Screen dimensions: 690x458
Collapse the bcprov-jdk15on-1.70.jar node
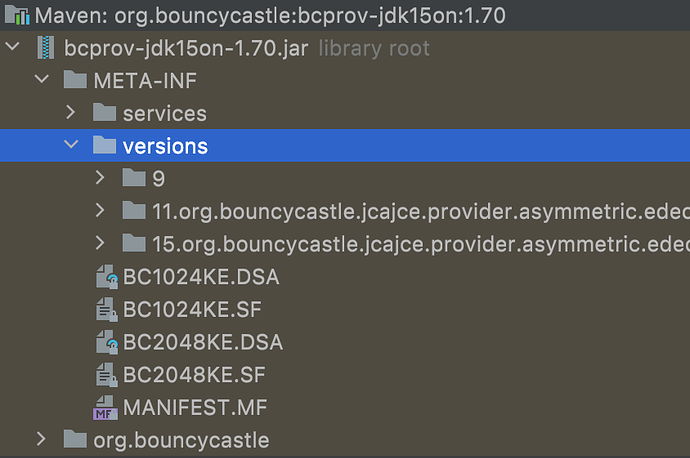pos(12,47)
